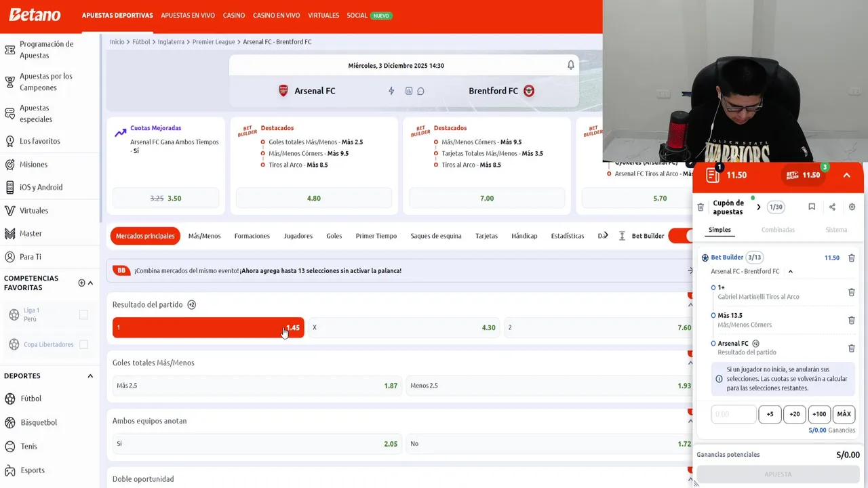868x488 pixels.
Task: Delete all bets with coupon trash icon
Action: pos(701,207)
